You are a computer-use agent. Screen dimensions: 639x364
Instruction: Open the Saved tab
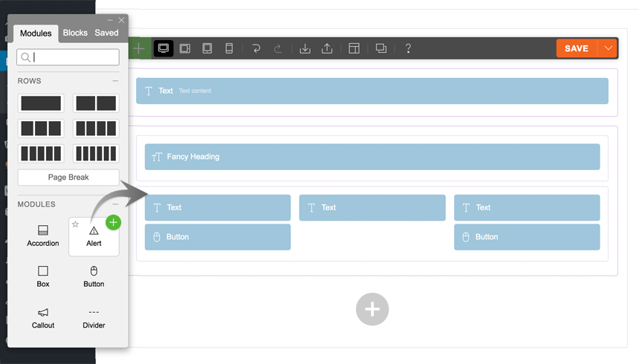click(106, 33)
